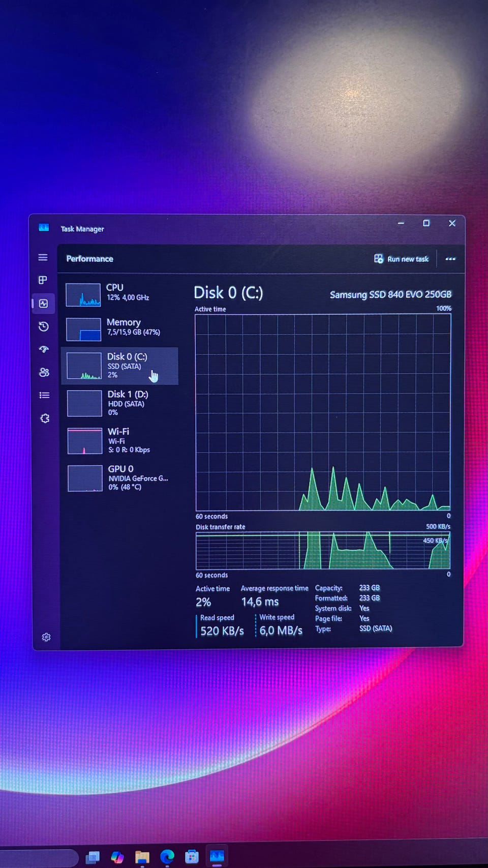The width and height of the screenshot is (488, 868).
Task: Select the GPU 0 NVIDIA GeForce entry
Action: coord(120,478)
